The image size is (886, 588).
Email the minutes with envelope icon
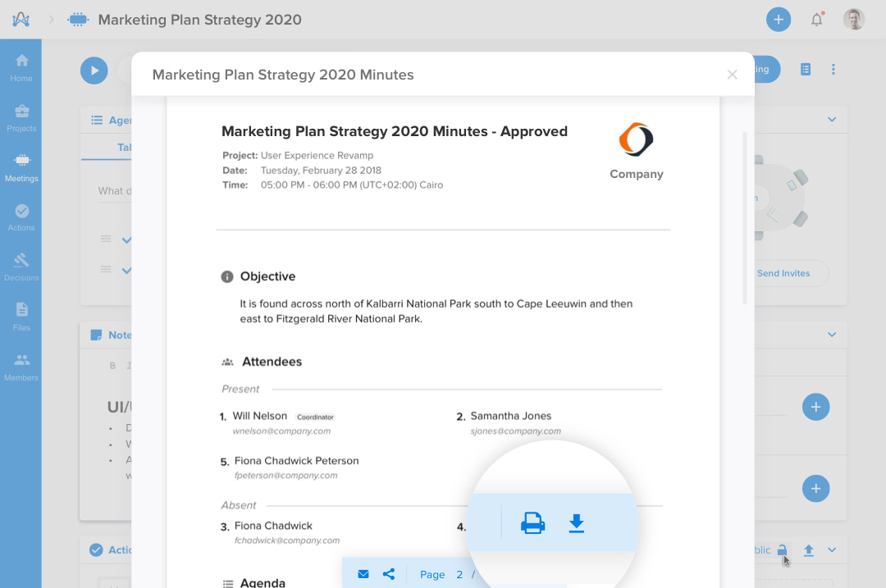coord(363,574)
